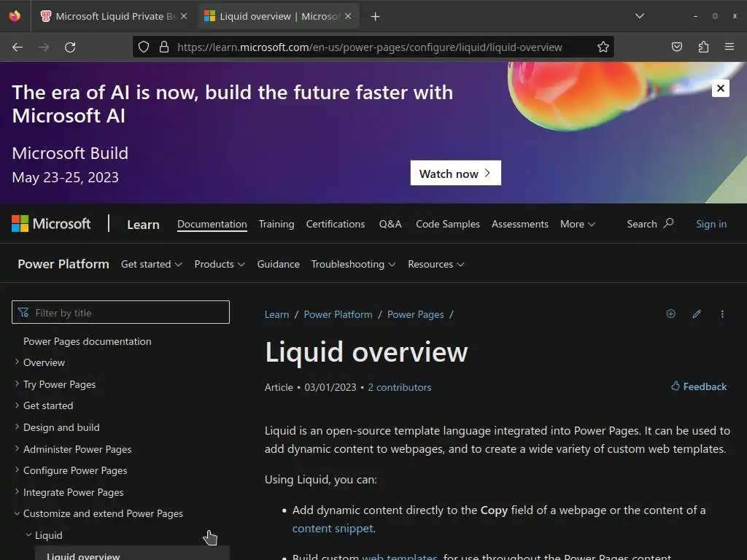747x560 pixels.
Task: Open the Power Platform heading link
Action: tap(63, 264)
